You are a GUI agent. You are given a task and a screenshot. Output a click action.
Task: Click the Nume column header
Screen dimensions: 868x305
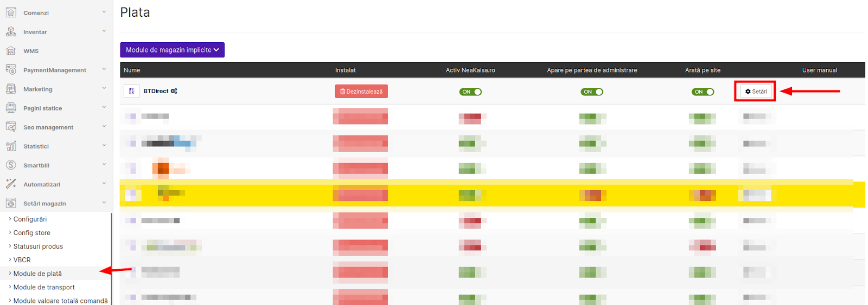[x=132, y=70]
